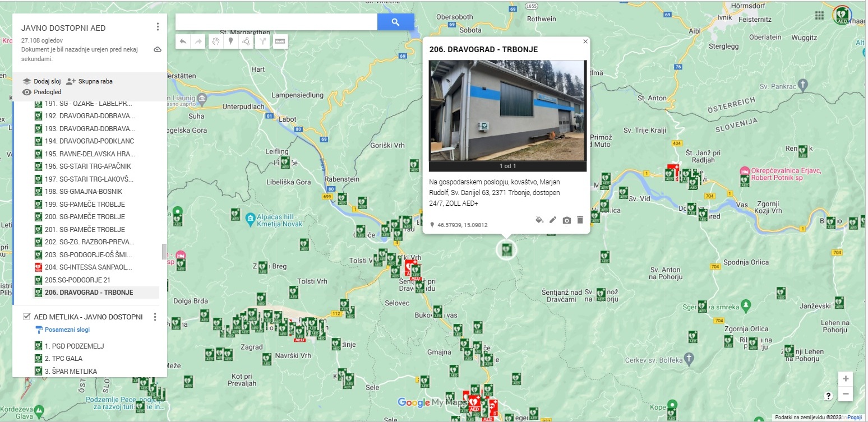Open the ruler measure distances tool
Image resolution: width=868 pixels, height=422 pixels.
(x=280, y=41)
